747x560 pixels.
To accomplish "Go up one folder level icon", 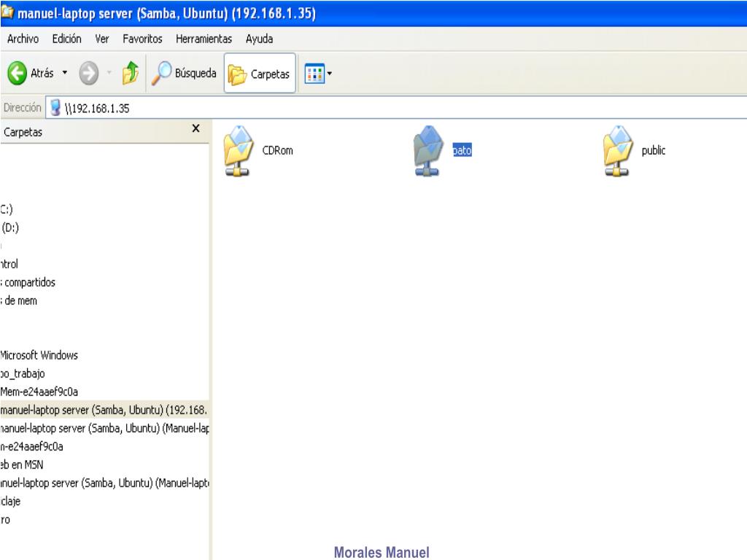I will (x=130, y=73).
